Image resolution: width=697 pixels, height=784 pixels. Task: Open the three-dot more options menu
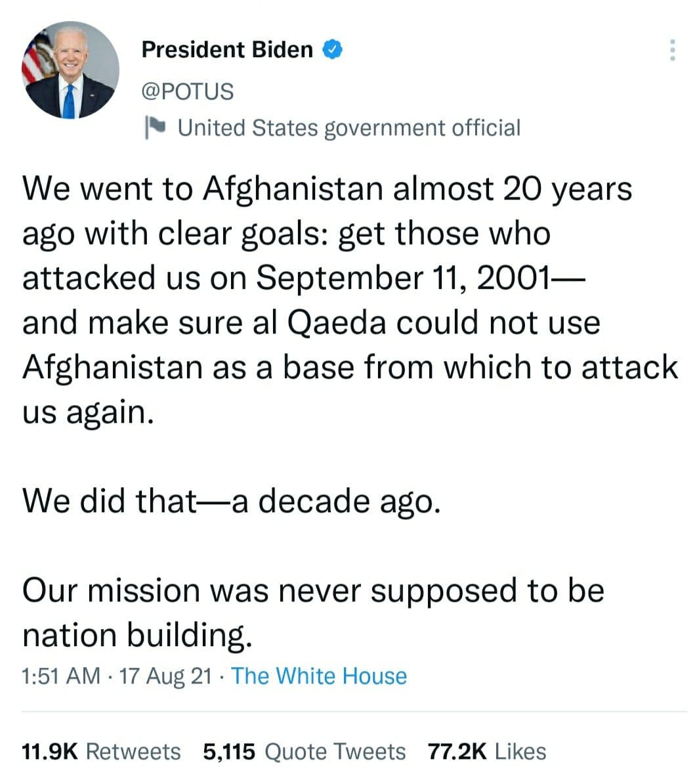point(672,50)
